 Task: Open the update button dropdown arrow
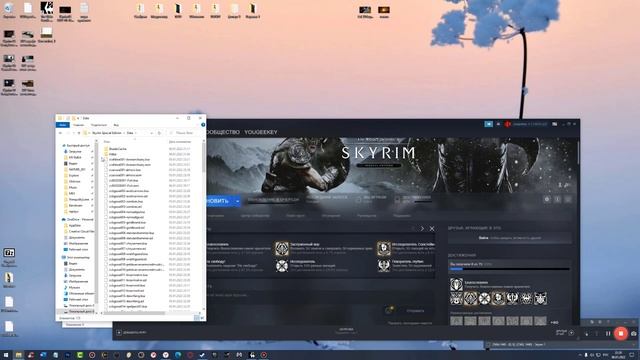point(237,201)
